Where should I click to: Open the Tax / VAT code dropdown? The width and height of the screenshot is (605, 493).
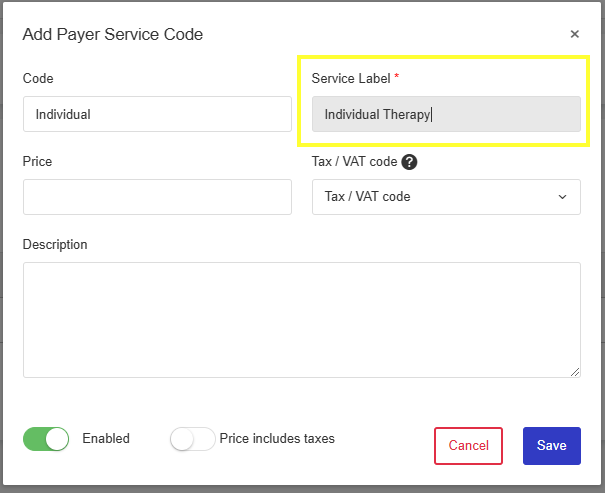tap(446, 197)
